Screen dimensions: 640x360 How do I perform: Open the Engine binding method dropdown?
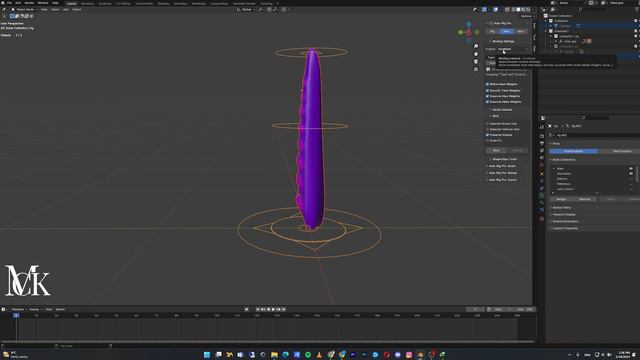[x=513, y=49]
